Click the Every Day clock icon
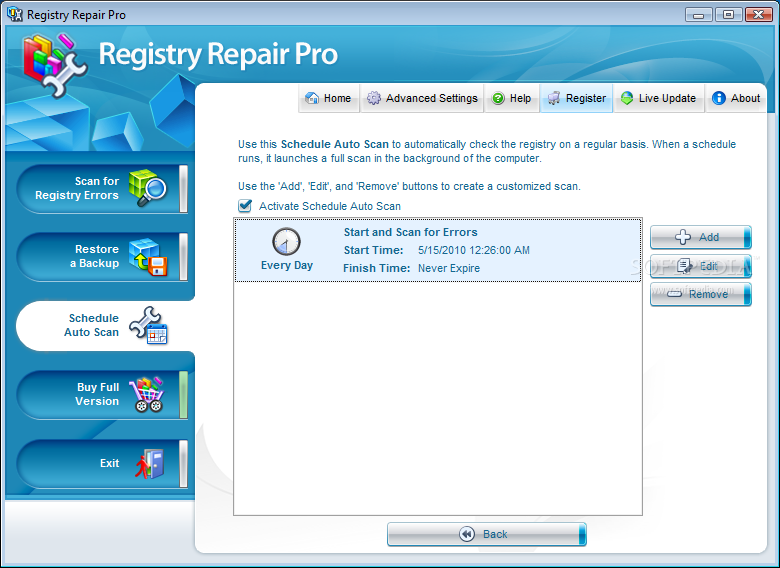 point(286,242)
